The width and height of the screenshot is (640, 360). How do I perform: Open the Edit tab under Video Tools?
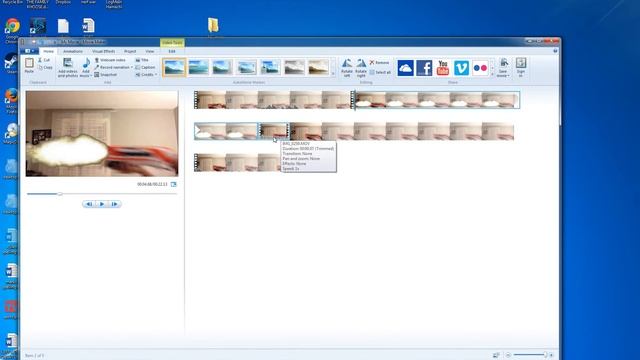[172, 51]
